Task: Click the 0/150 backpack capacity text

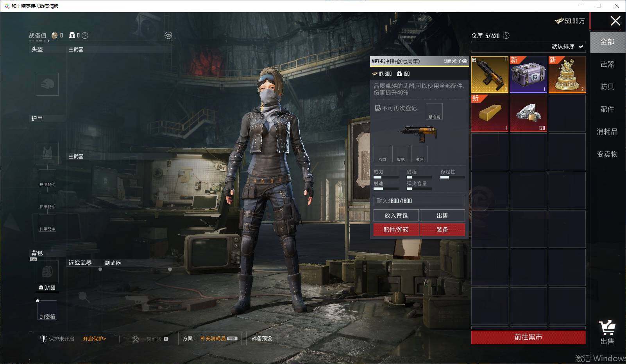Action: click(x=47, y=288)
